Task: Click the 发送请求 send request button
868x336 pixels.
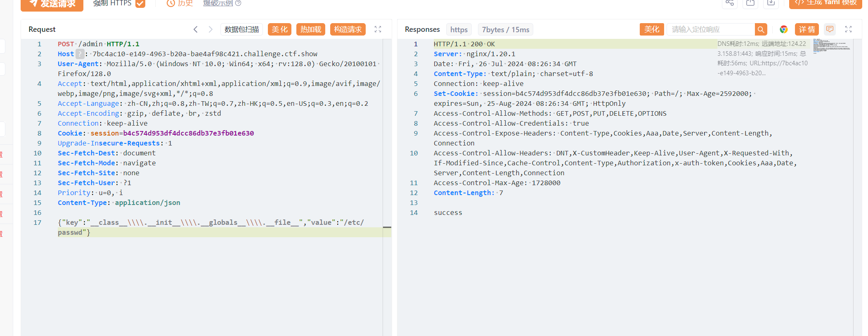Action: click(x=52, y=4)
